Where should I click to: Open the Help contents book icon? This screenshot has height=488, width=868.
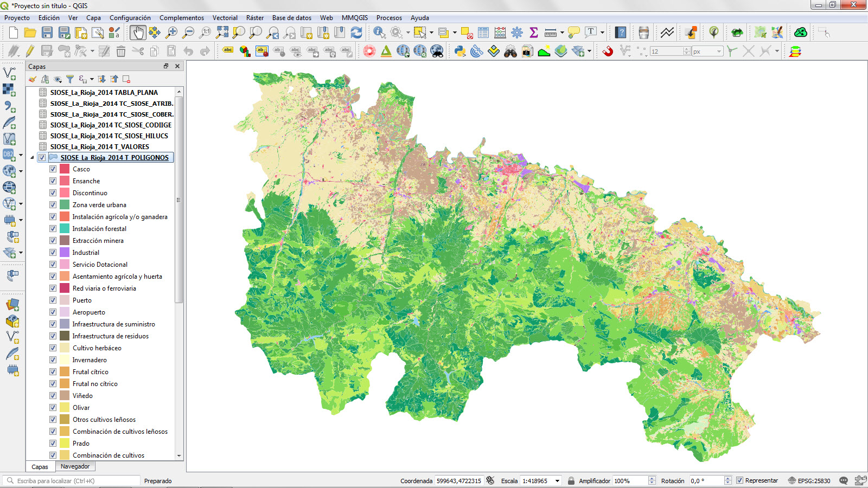[621, 33]
